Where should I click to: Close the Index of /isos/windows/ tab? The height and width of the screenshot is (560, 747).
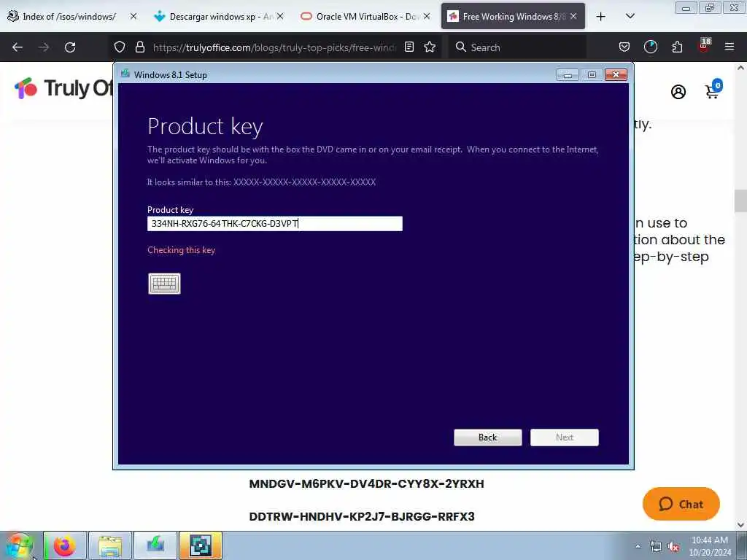click(133, 16)
